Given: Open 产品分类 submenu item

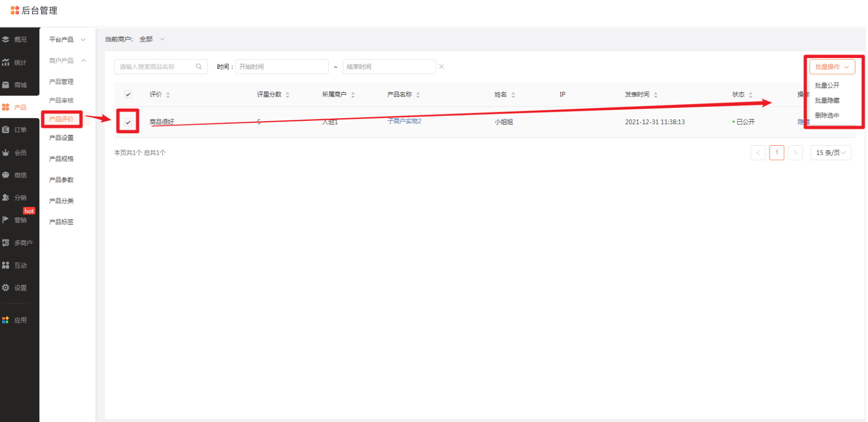Looking at the screenshot, I should (x=61, y=201).
